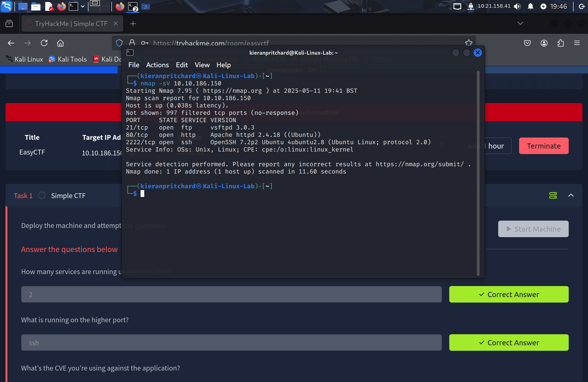Switch to Firefox window in taskbar
This screenshot has height=382, width=588.
click(120, 6)
